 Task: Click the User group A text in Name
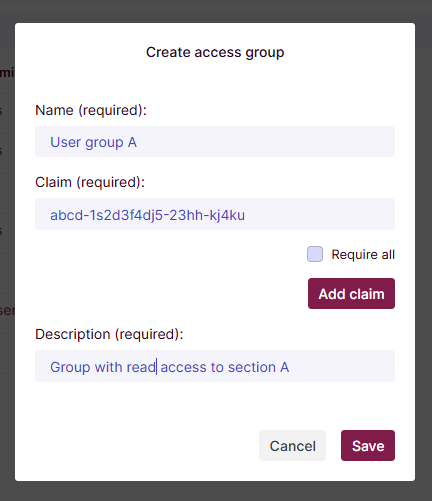tap(93, 143)
